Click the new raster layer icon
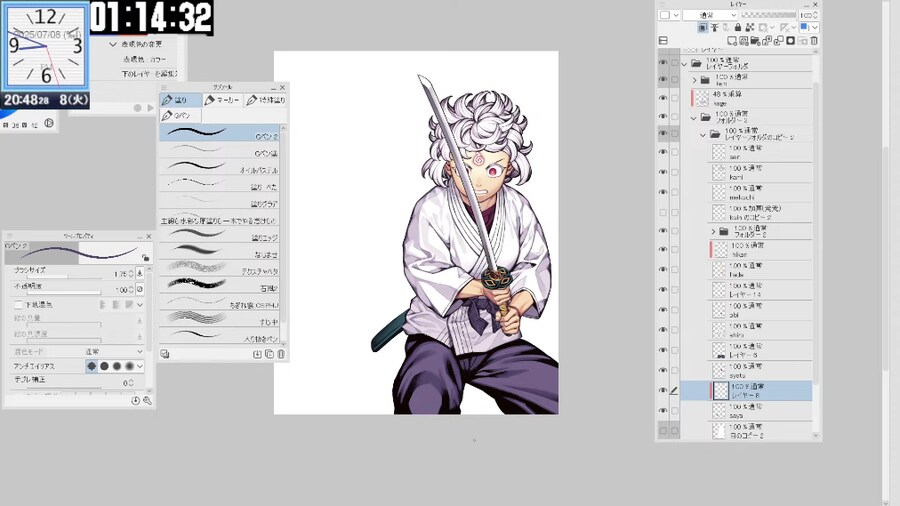Image resolution: width=900 pixels, height=506 pixels. pyautogui.click(x=732, y=41)
